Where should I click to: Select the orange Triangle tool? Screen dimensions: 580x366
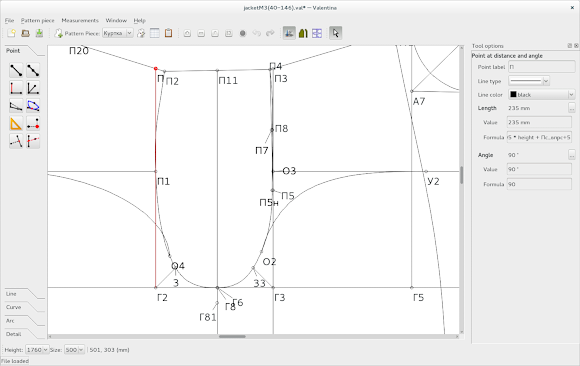coord(16,123)
